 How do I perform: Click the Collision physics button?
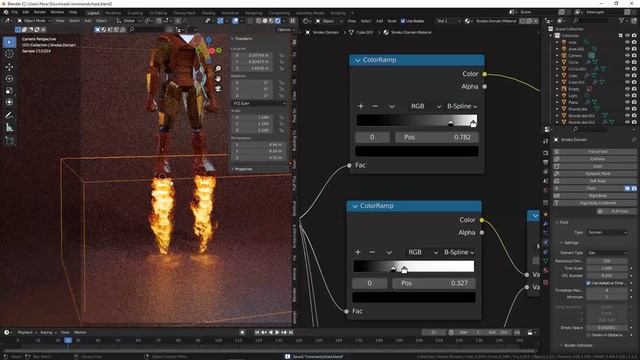[x=595, y=159]
